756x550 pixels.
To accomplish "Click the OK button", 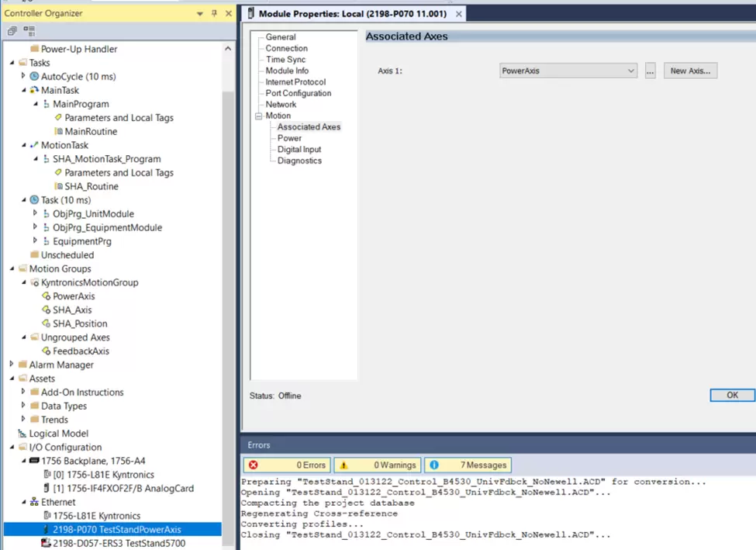I will pyautogui.click(x=733, y=395).
